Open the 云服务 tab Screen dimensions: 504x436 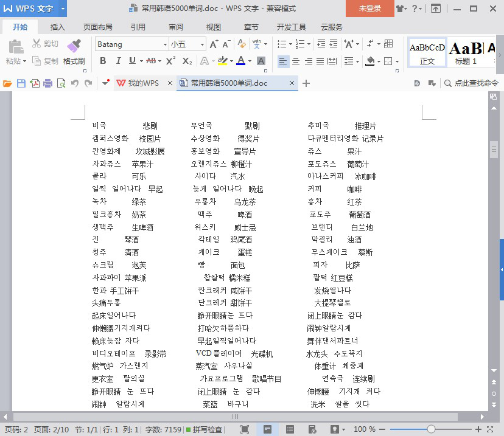[x=331, y=27]
